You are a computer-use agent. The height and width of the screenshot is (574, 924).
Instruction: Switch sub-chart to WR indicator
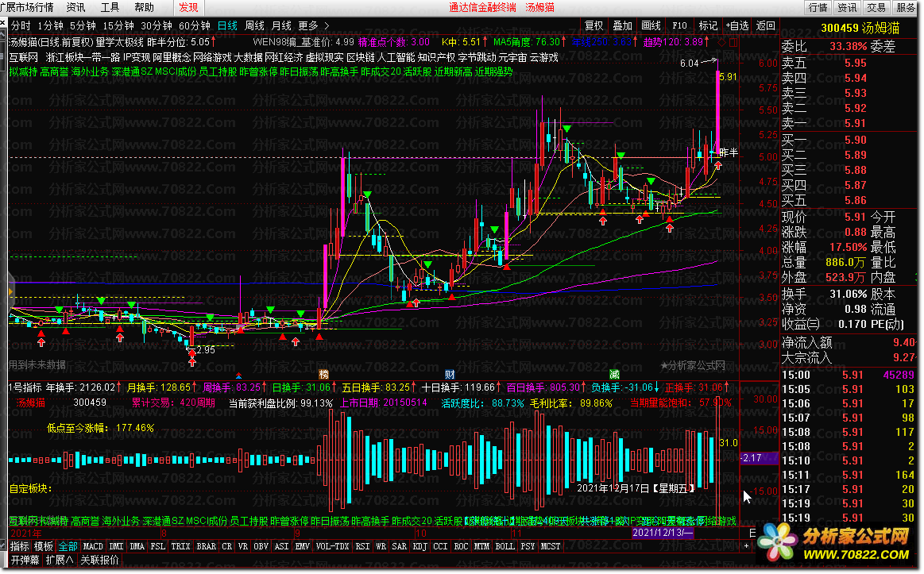point(381,546)
